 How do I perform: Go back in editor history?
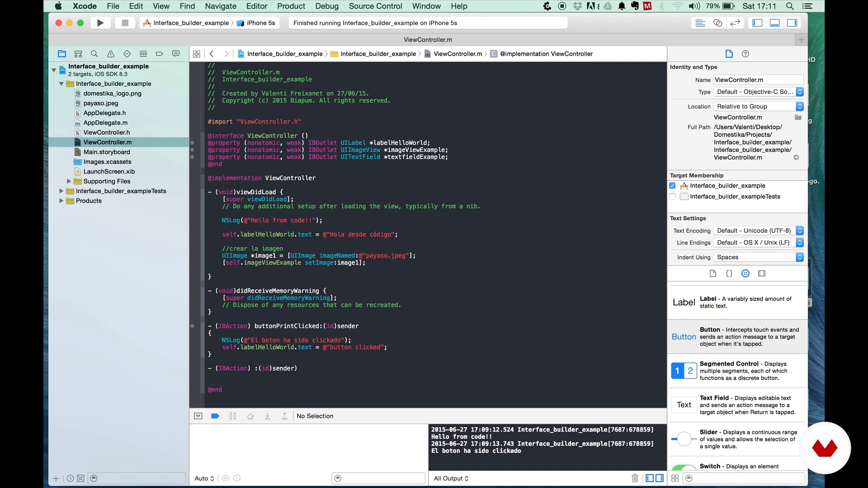click(212, 54)
